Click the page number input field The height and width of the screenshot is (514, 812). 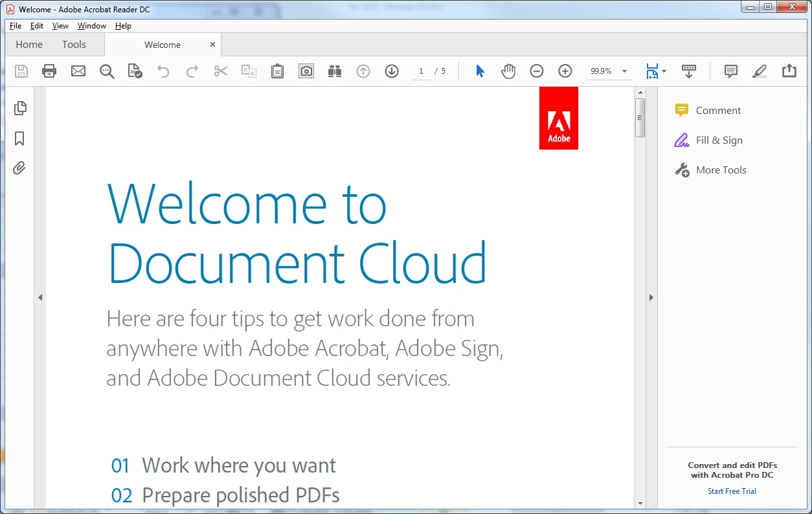(421, 71)
